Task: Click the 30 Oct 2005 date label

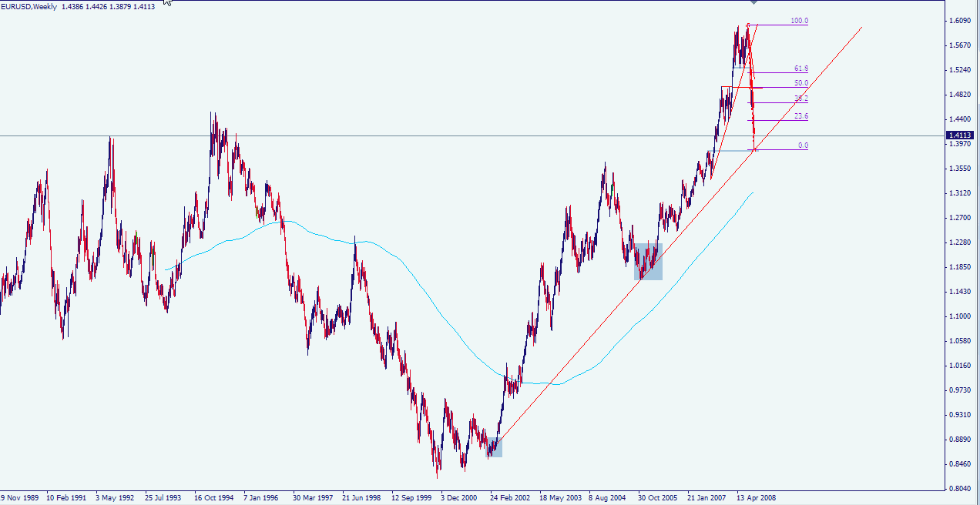Action: 658,498
